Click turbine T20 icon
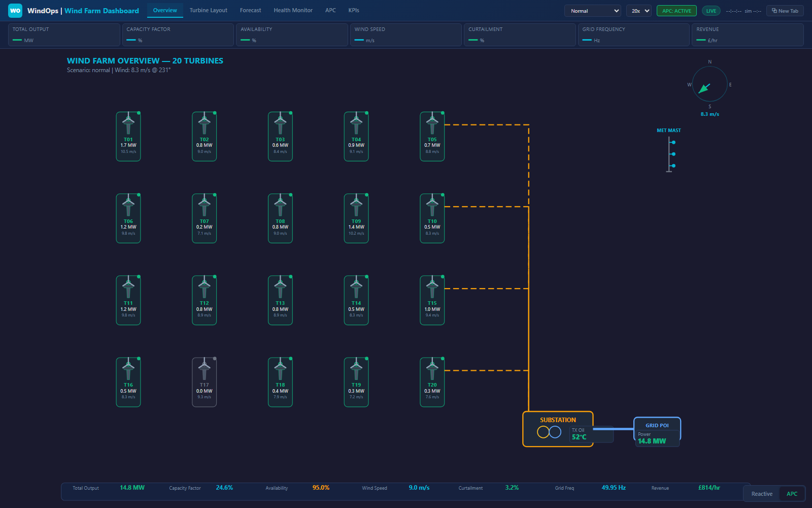This screenshot has height=508, width=812. point(432,370)
